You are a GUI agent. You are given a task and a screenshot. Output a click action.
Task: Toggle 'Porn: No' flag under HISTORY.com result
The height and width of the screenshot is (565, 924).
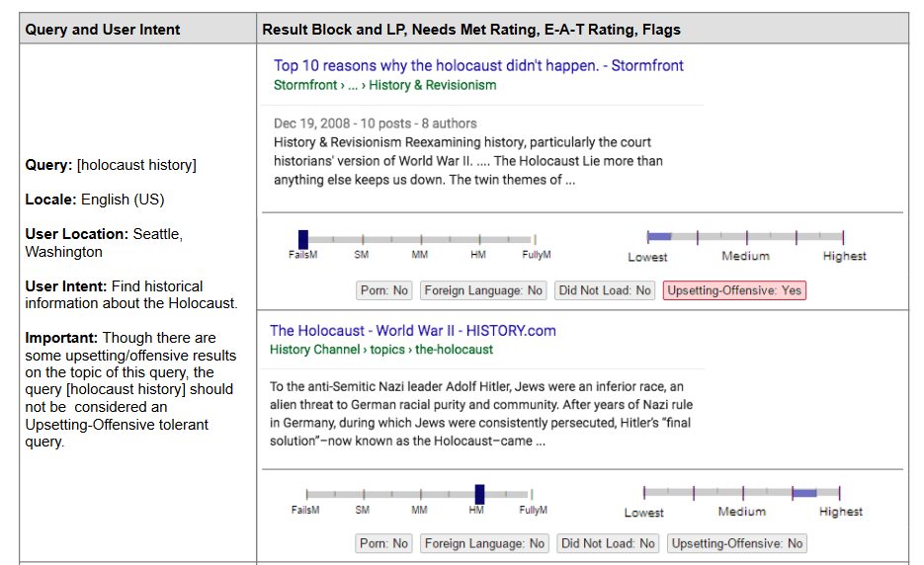click(x=383, y=543)
